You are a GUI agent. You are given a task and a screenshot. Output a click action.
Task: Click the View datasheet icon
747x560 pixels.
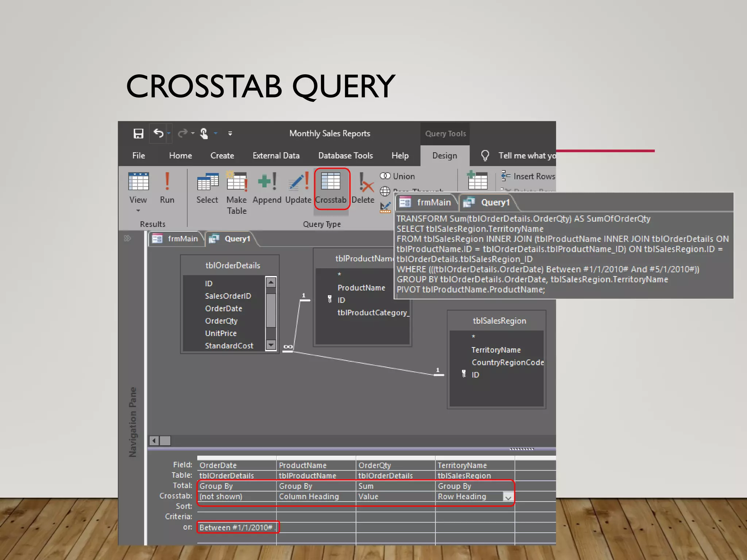coord(139,181)
